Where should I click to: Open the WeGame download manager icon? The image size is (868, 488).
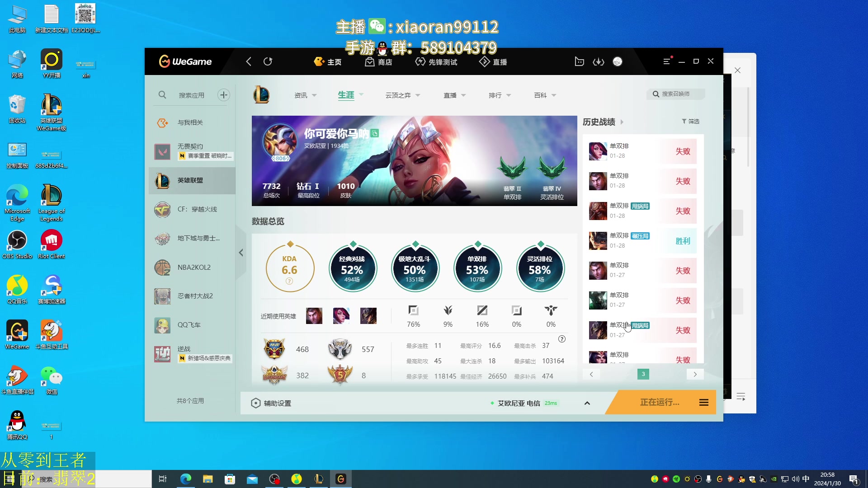click(x=599, y=61)
